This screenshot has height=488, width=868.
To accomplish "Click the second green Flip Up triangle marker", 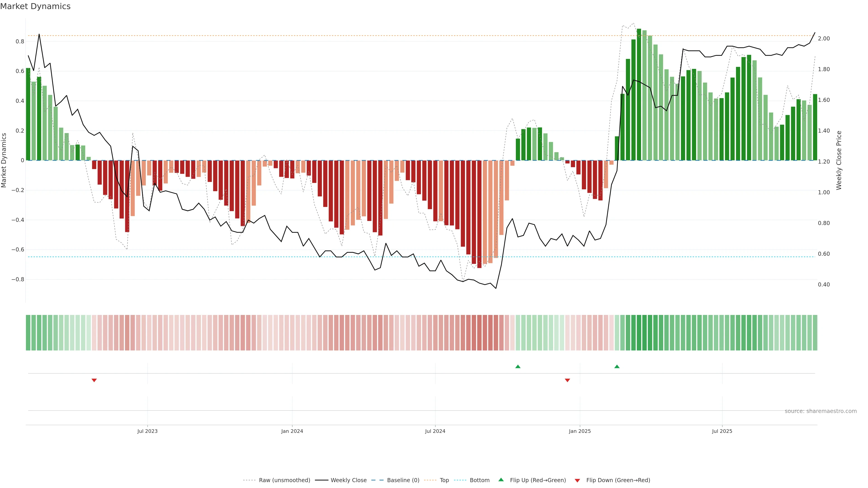I will [x=617, y=366].
